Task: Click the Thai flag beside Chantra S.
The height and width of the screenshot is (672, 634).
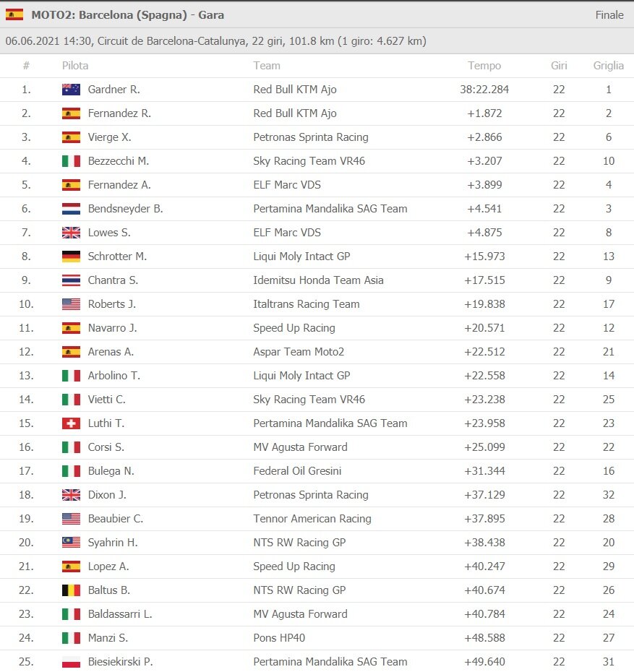Action: (x=71, y=280)
